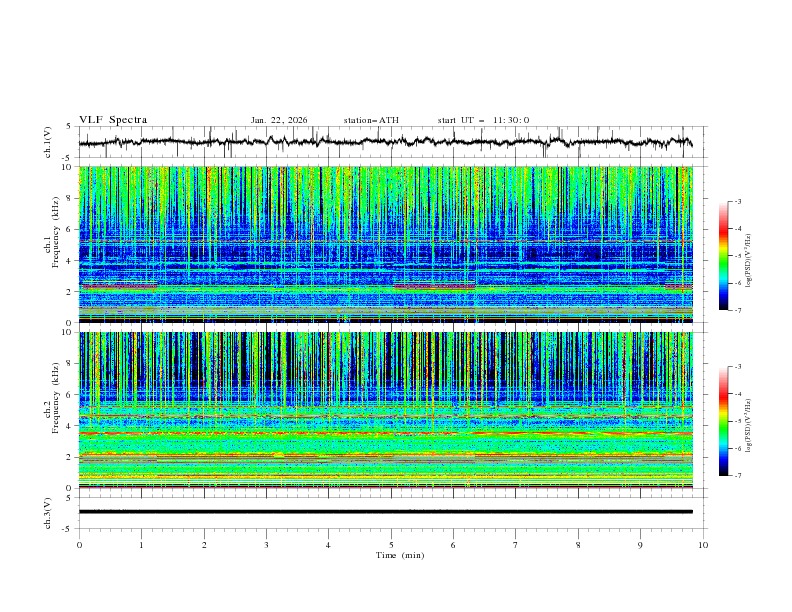Click the ch.3 flat black trace
The image size is (792, 612).
385,512
